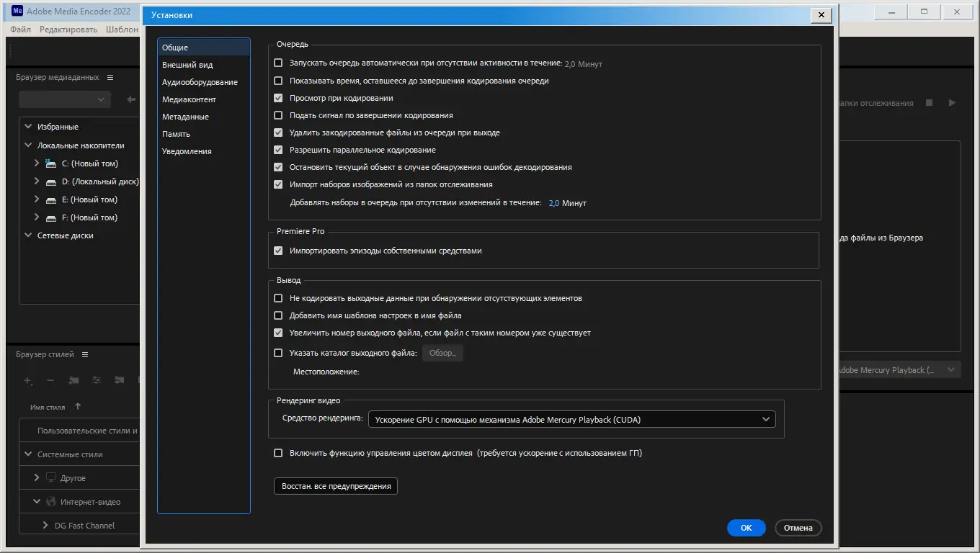This screenshot has height=553, width=980.
Task: Collapse the Интернет-видео style group
Action: 37,501
